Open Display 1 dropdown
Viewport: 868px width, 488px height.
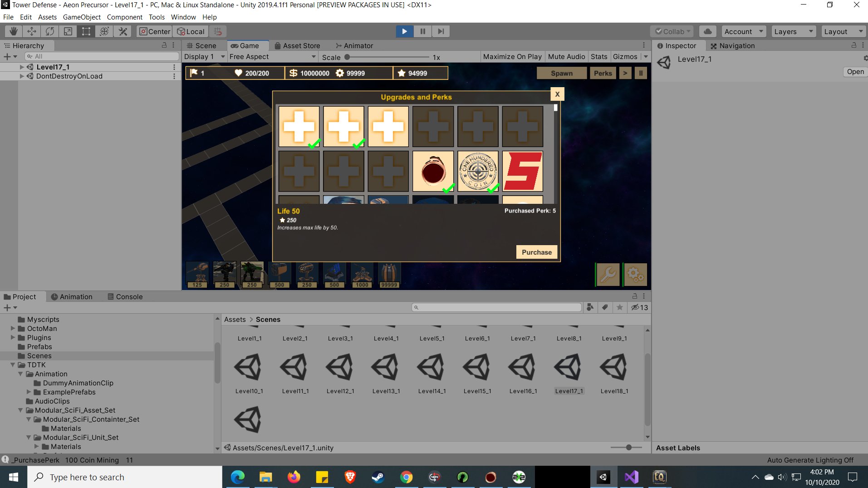coord(204,57)
